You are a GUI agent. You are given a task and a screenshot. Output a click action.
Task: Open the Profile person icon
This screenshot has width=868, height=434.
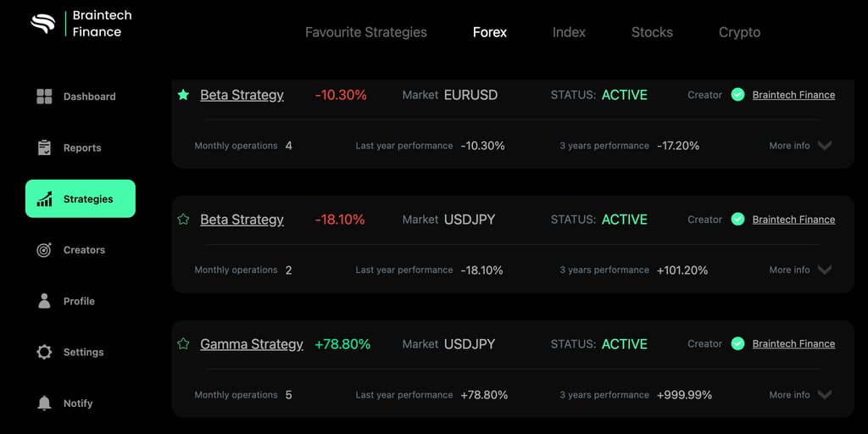pos(44,301)
